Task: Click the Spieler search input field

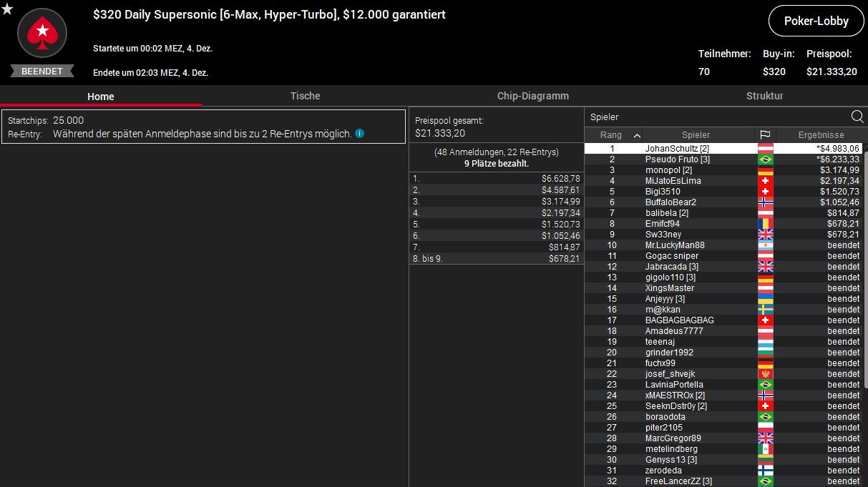Action: click(716, 117)
